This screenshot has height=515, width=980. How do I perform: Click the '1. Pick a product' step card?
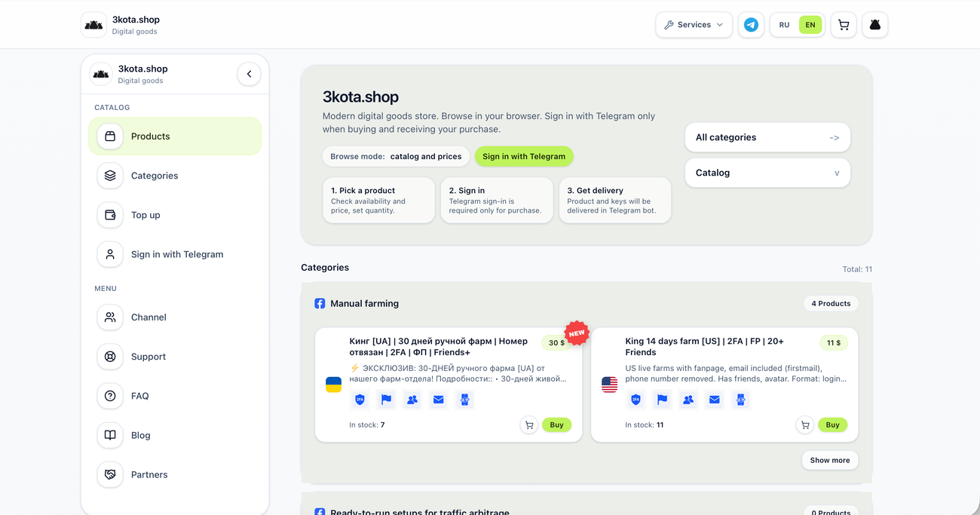[378, 200]
